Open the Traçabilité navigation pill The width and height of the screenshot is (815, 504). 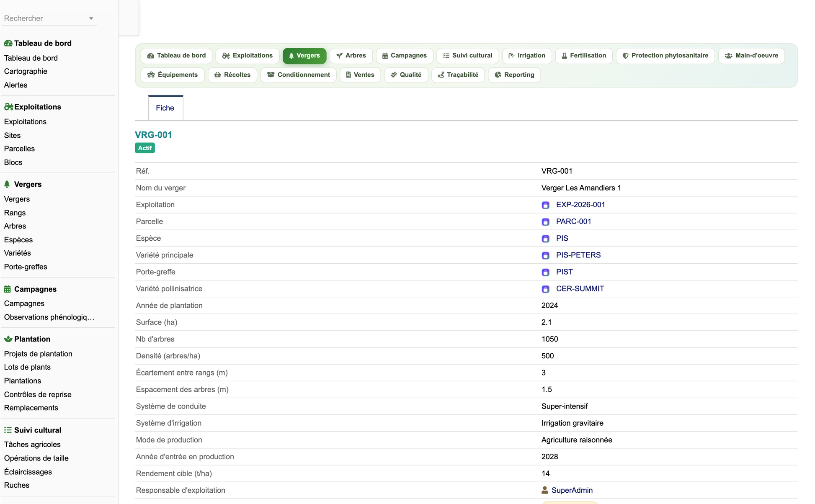(x=458, y=75)
